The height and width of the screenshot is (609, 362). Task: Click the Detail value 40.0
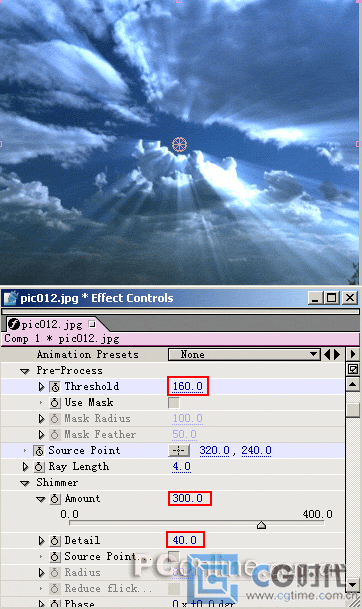coord(184,540)
